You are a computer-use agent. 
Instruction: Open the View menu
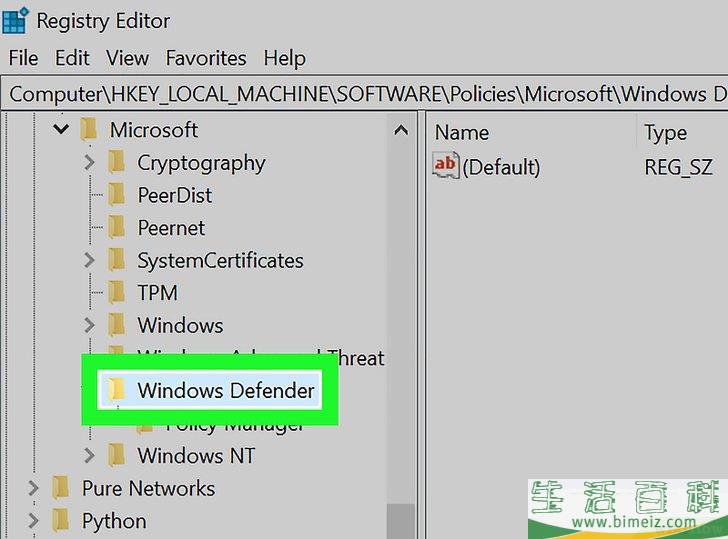coord(127,58)
